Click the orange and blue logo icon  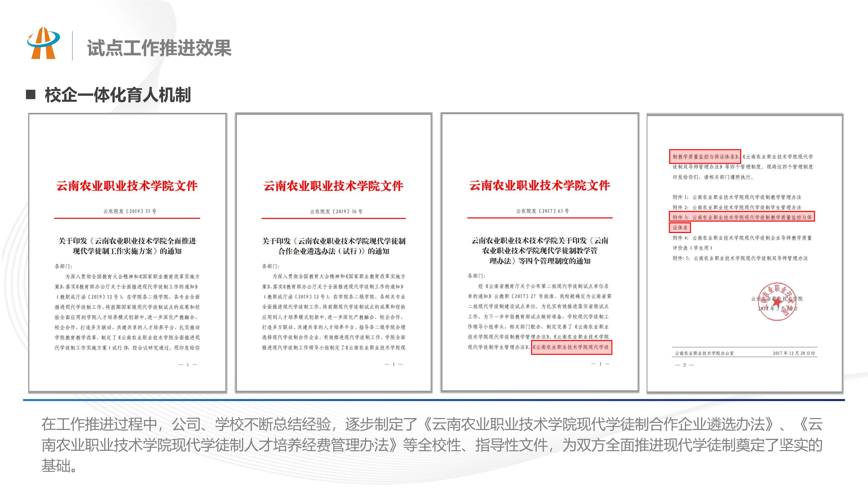tap(44, 43)
